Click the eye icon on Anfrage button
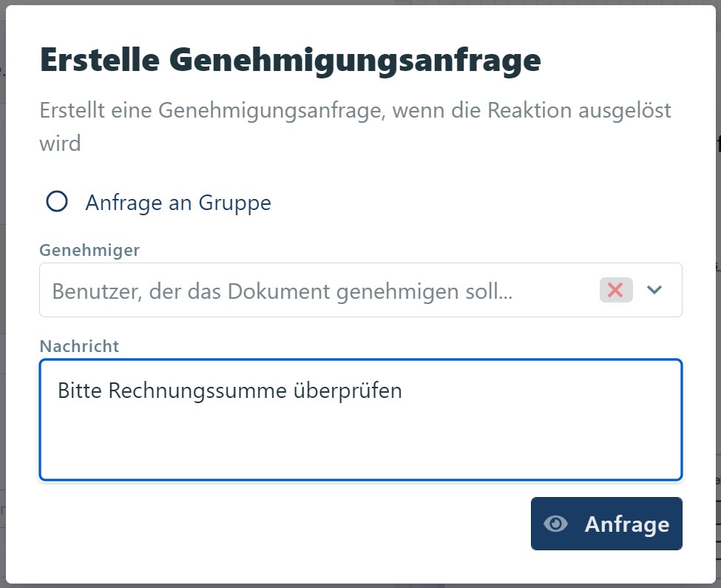 click(x=555, y=524)
